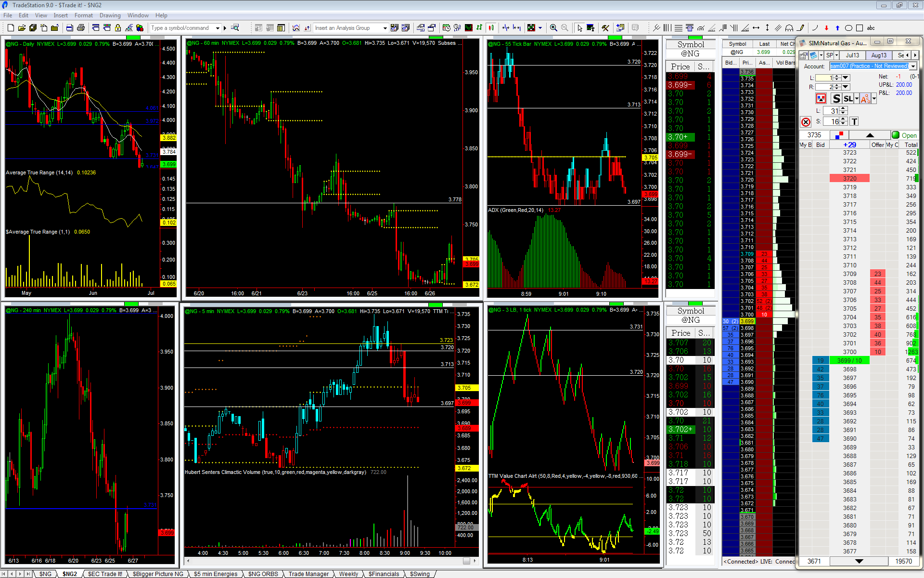Switch to the $EC Trade It! workspace tab
The image size is (924, 578).
pos(105,574)
